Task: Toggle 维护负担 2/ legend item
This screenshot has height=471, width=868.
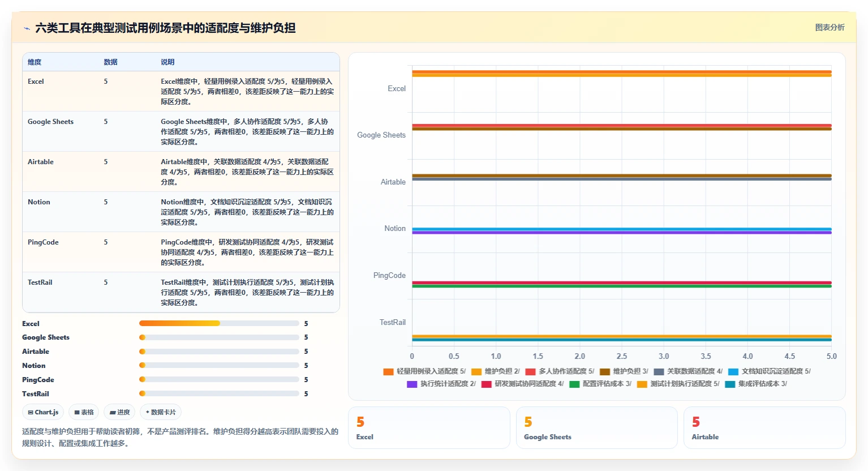Action: click(x=495, y=371)
